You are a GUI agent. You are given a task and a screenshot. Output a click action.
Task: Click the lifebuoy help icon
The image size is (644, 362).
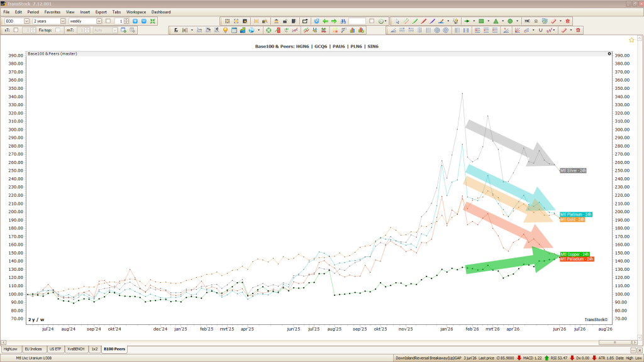(x=269, y=30)
